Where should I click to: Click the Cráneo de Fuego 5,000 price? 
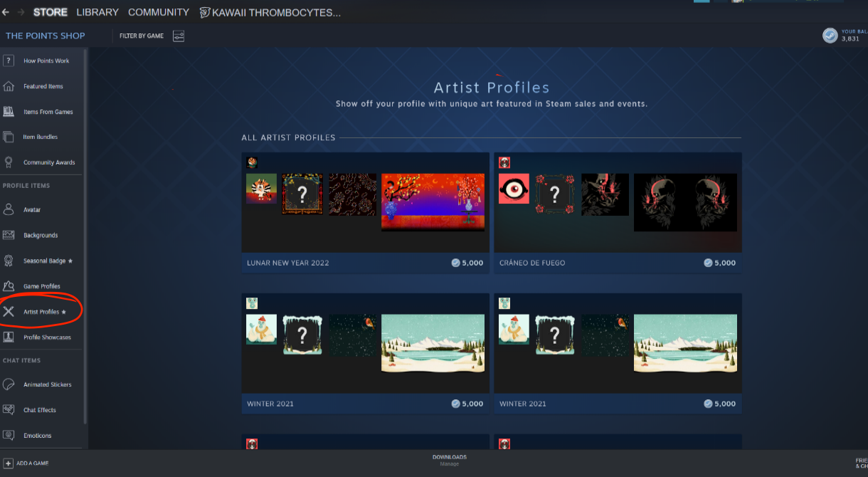tap(719, 263)
